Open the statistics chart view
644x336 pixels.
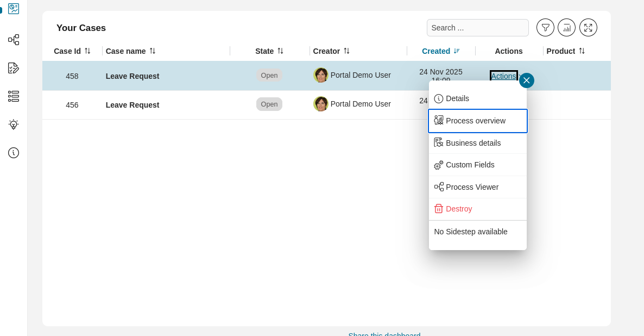click(x=566, y=27)
